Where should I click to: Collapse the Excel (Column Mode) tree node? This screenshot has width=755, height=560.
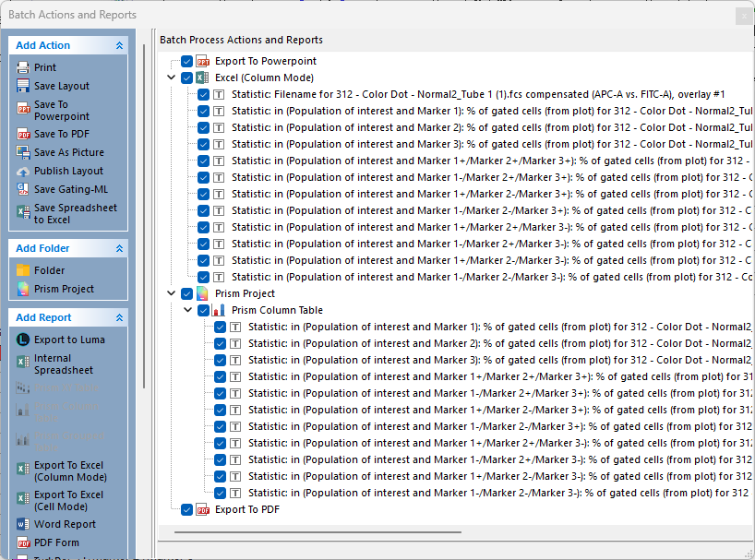coord(172,78)
